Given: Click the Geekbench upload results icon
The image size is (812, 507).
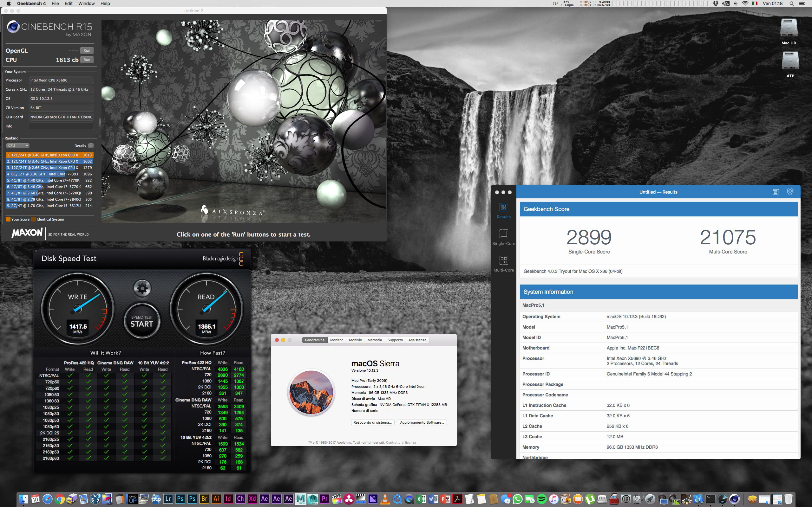Looking at the screenshot, I should click(776, 192).
